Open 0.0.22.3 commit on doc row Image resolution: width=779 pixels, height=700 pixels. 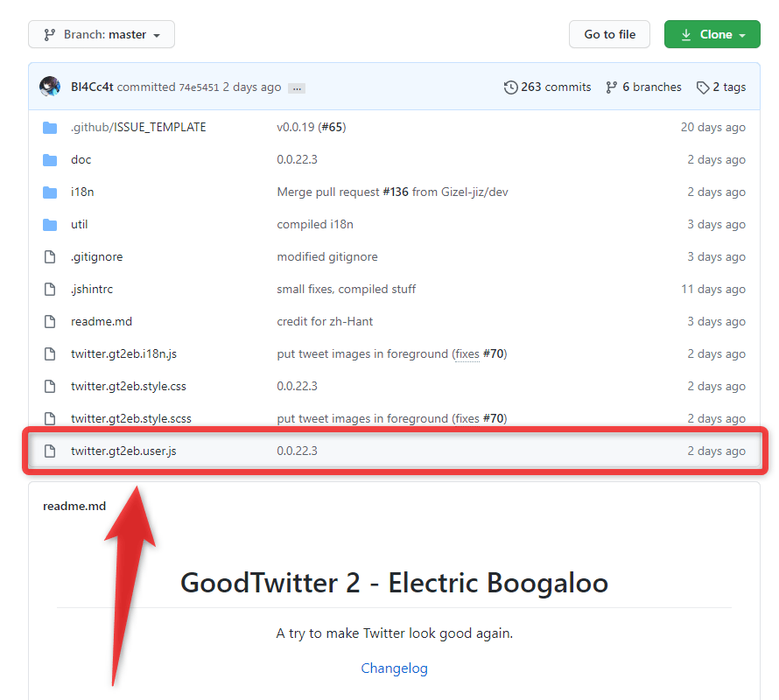tap(297, 159)
